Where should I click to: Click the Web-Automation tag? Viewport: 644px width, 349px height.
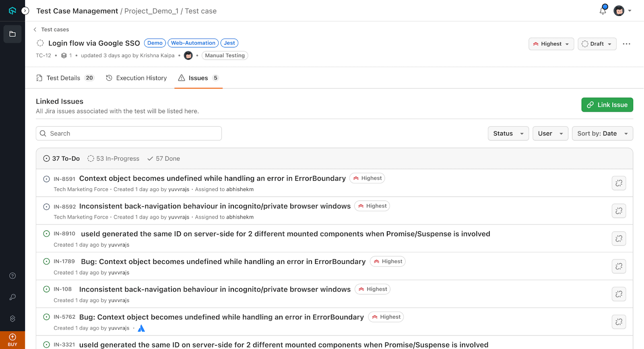(x=193, y=43)
